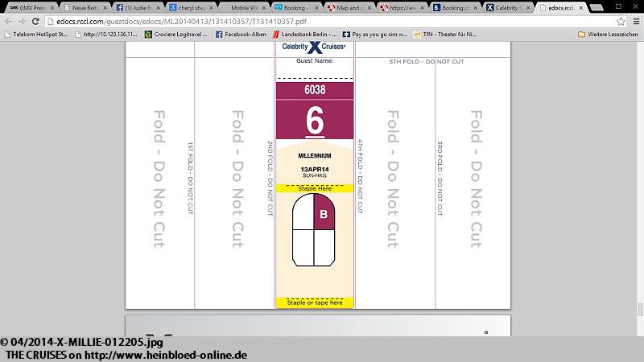Click the Landesbank Berlin bookmark favicon
Viewport: 644px width, 362px height.
(x=276, y=35)
